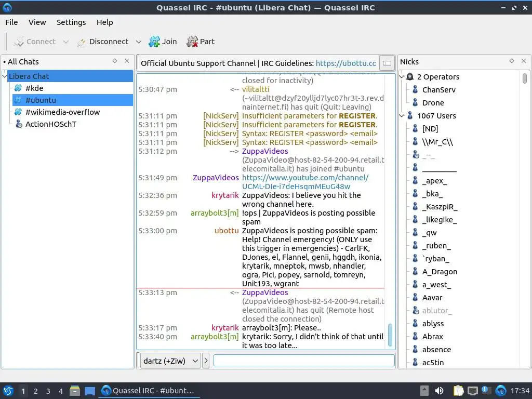
Task: Click the volume tray icon
Action: pos(439,391)
